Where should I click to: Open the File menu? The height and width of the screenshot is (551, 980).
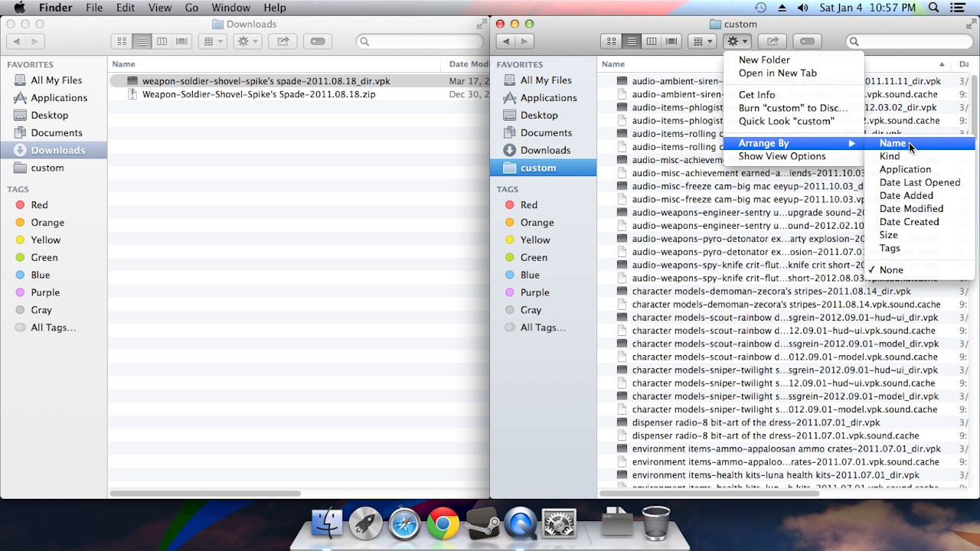coord(94,8)
